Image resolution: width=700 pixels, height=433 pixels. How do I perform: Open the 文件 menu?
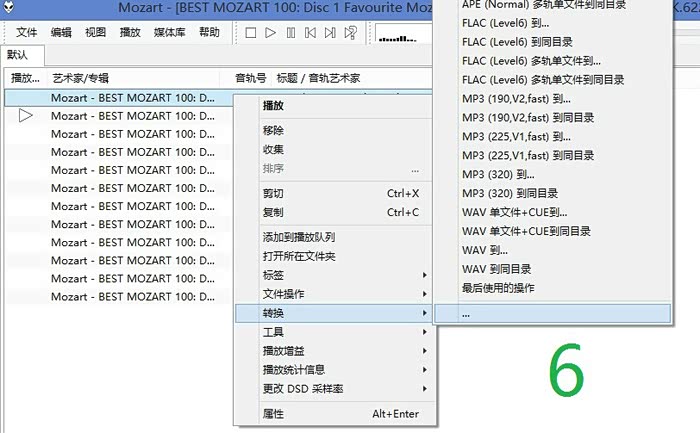(26, 32)
